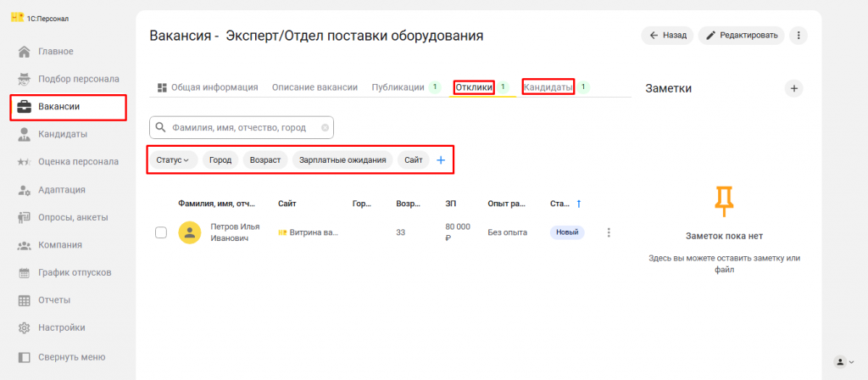Open Опросы, анкеты sidebar icon
This screenshot has width=868, height=380.
click(24, 218)
